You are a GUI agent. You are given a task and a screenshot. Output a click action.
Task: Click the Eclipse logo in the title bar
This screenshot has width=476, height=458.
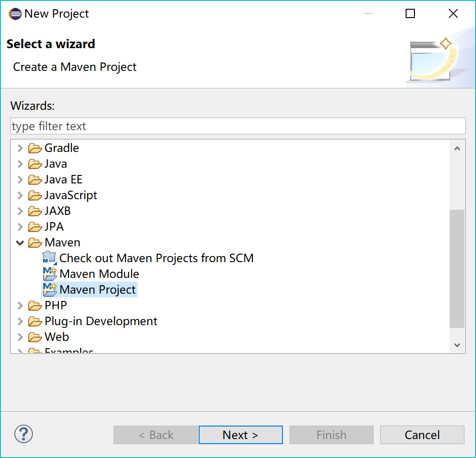[15, 13]
